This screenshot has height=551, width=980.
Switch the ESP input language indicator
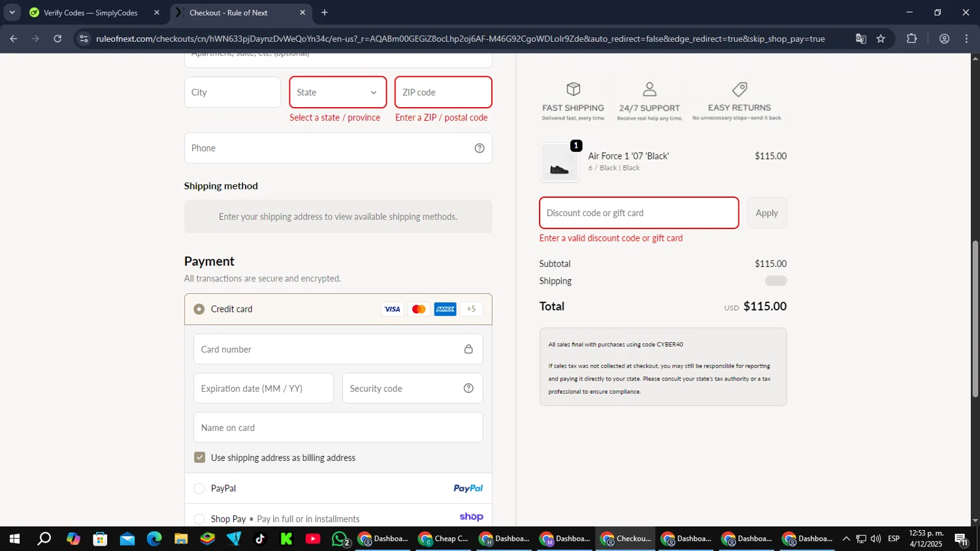(894, 539)
